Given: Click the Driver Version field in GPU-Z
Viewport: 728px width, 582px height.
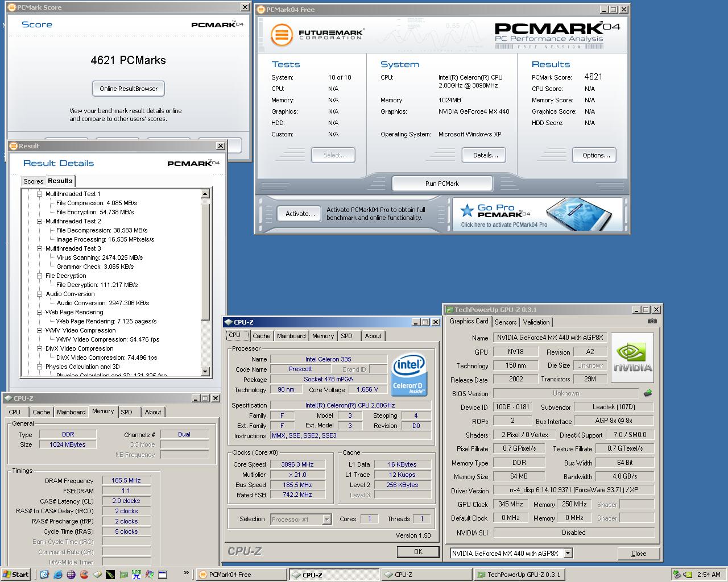Looking at the screenshot, I should tap(574, 490).
